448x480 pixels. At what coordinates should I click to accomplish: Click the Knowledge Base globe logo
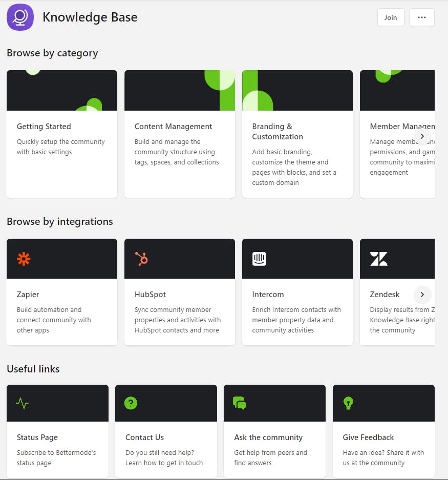pos(20,17)
